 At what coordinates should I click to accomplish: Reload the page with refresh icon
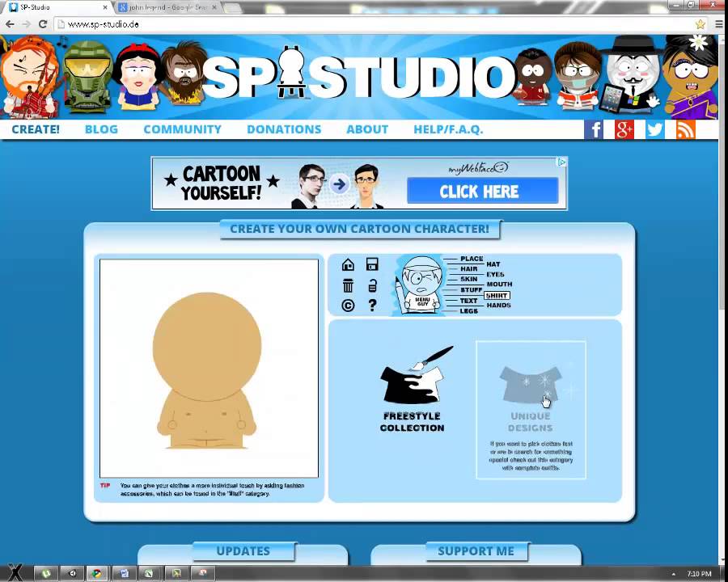point(43,24)
